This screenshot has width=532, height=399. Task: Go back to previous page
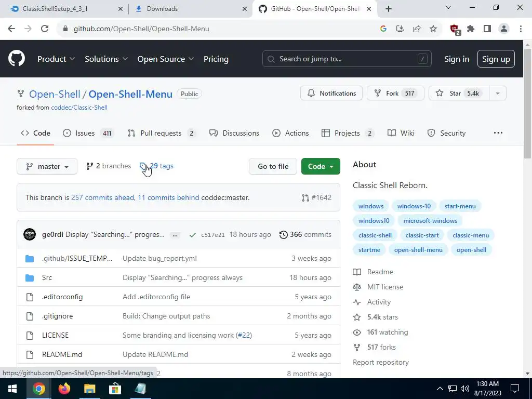pos(11,29)
